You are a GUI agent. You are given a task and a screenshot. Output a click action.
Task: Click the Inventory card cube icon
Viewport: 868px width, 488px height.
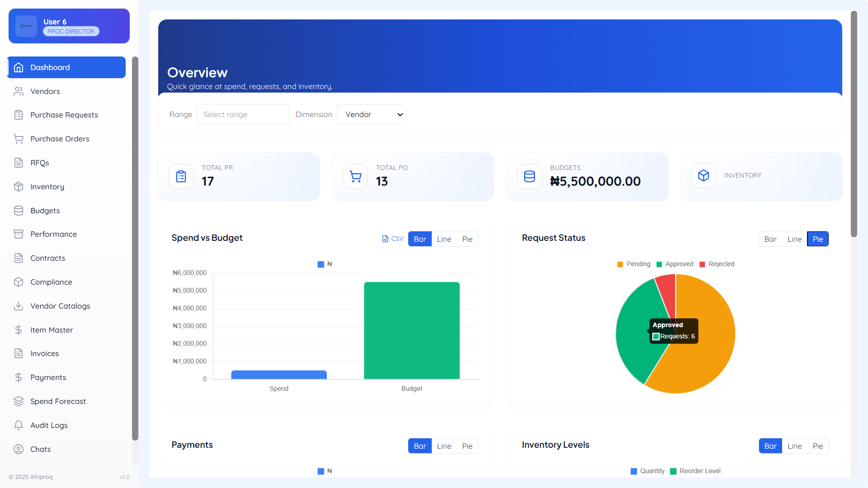(x=703, y=175)
